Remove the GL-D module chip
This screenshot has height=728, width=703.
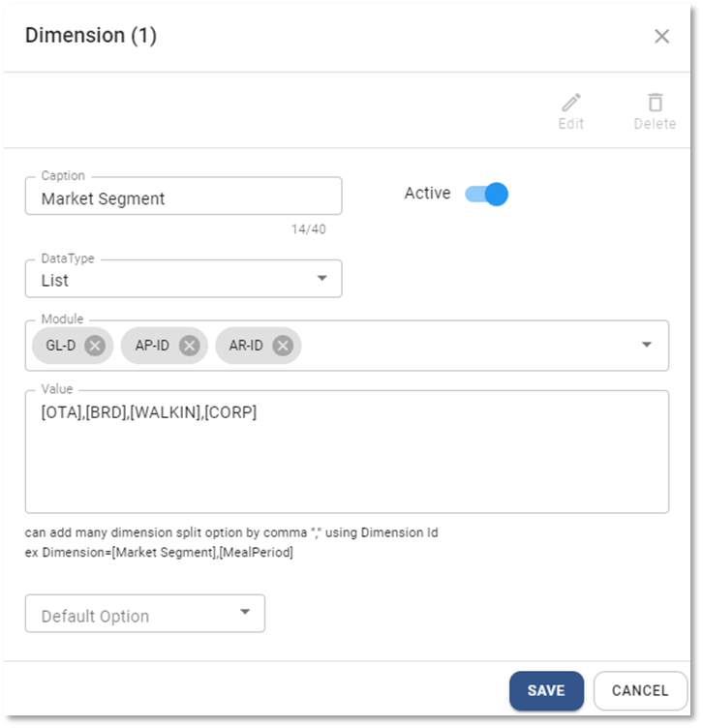point(95,346)
